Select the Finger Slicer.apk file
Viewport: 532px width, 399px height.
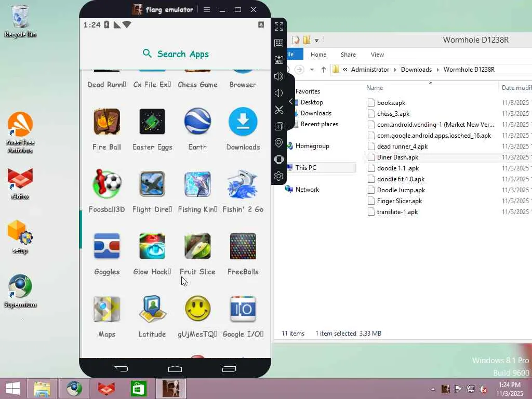[x=400, y=201]
